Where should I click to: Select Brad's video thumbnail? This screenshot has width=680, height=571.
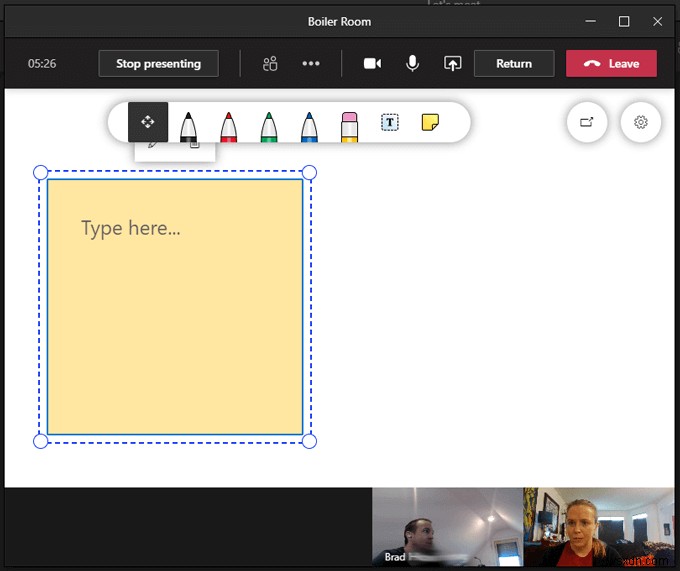pyautogui.click(x=448, y=527)
